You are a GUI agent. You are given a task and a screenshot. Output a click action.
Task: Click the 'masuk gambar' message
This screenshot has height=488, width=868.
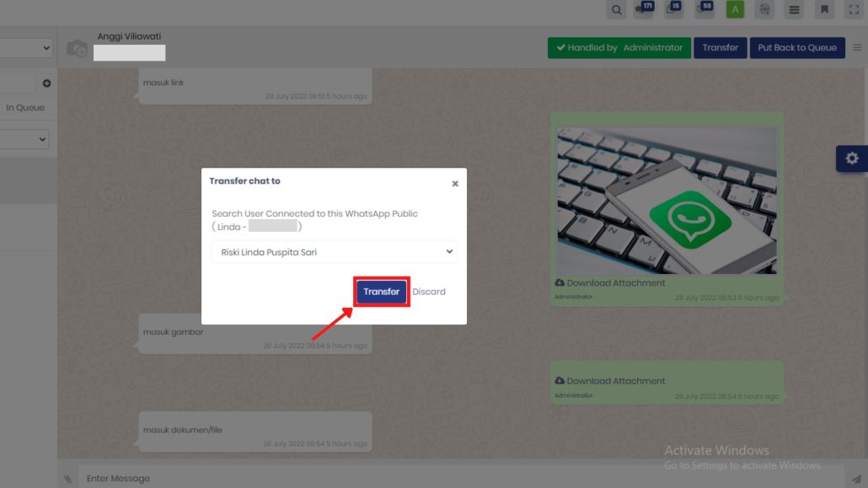[255, 335]
